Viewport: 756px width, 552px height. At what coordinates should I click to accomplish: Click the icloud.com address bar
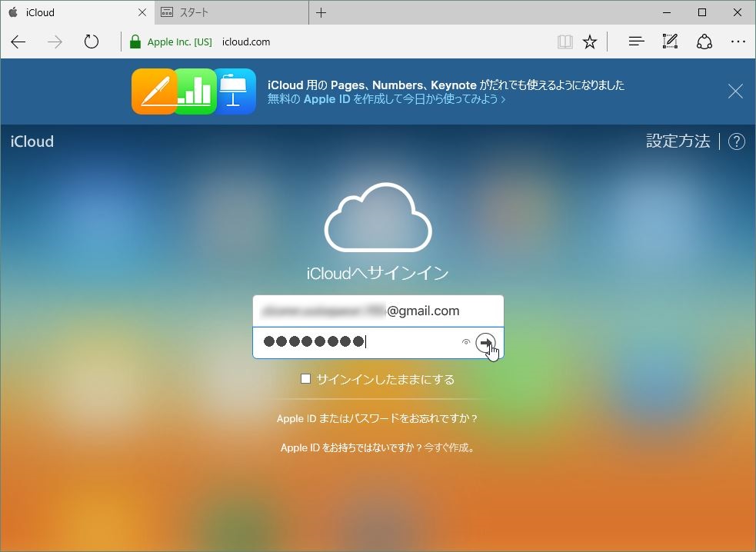246,42
